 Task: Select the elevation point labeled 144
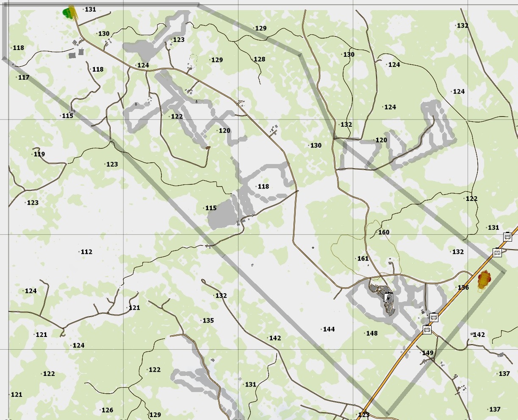(328, 329)
